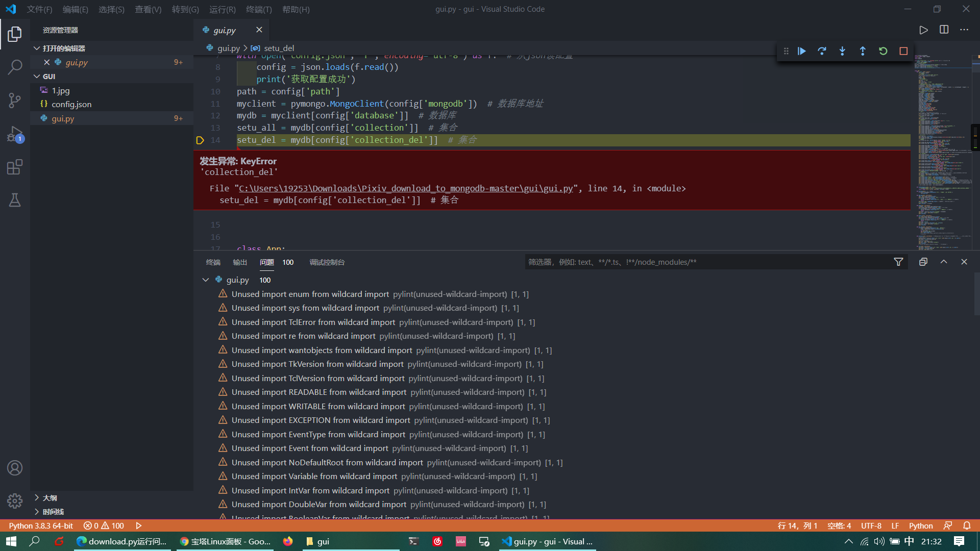Open the Source Control view
This screenshot has width=980, height=551.
[x=15, y=100]
